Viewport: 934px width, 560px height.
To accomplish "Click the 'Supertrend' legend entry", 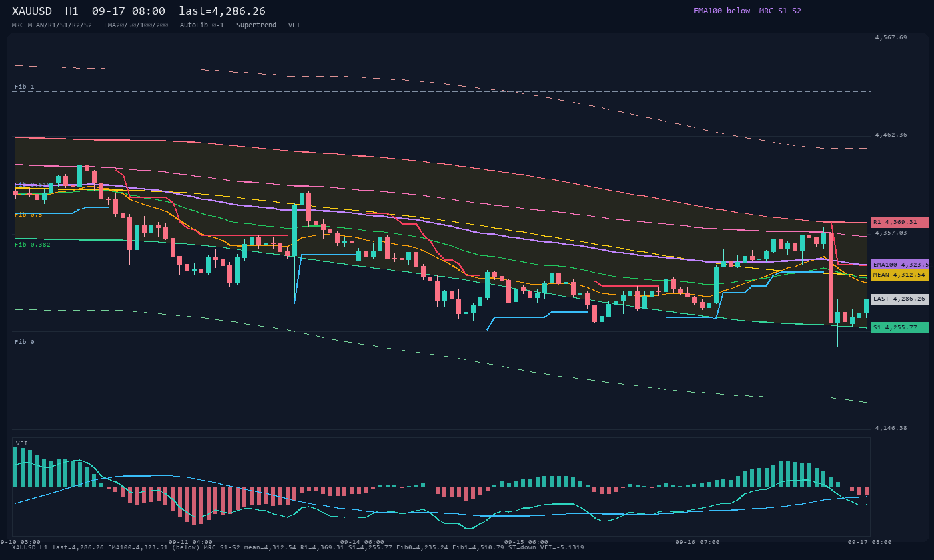I will tap(256, 25).
